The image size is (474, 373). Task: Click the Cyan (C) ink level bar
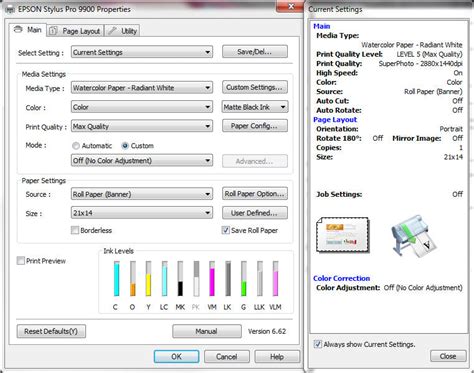[116, 279]
